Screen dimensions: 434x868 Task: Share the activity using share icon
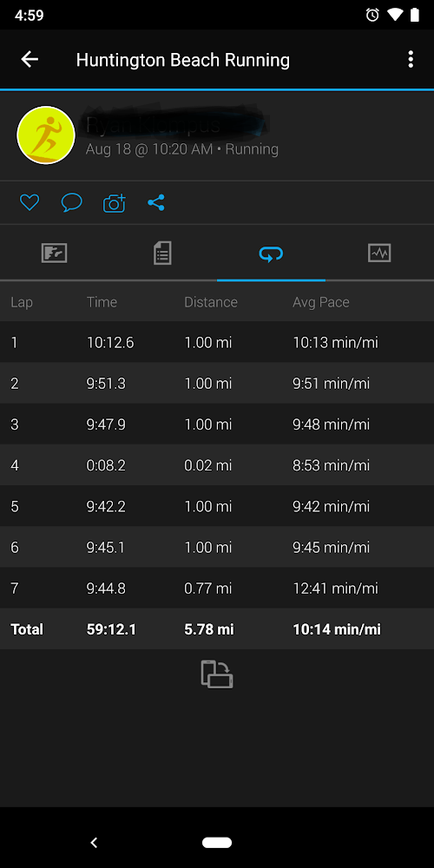[156, 202]
